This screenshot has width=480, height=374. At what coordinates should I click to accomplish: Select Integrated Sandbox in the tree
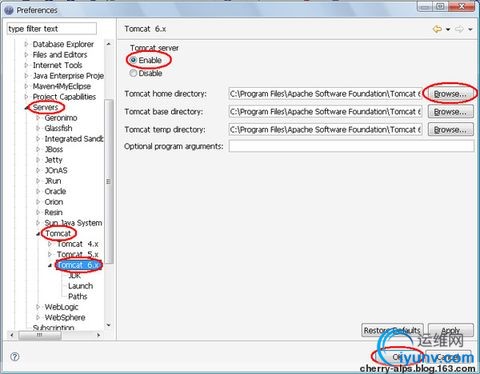[74, 139]
